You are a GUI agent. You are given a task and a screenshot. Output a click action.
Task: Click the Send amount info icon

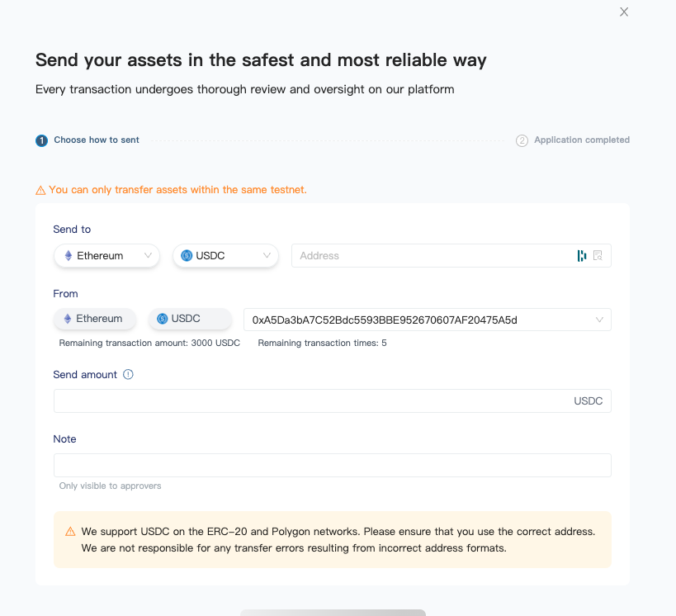click(x=128, y=374)
